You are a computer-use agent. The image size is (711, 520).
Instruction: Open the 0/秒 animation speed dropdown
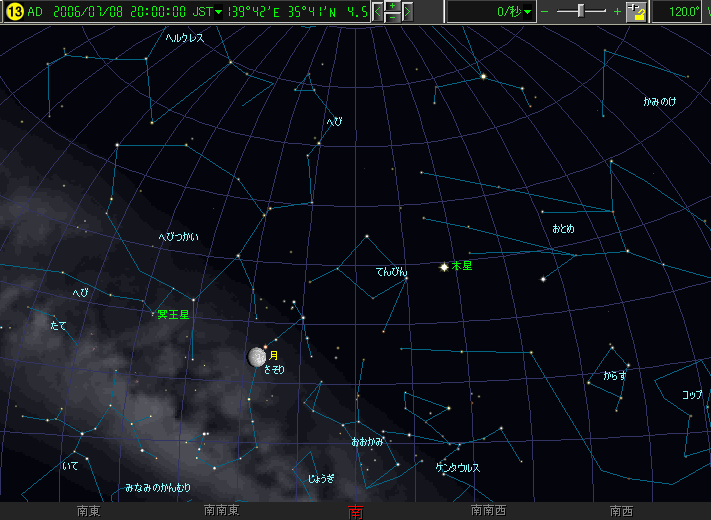tap(528, 12)
